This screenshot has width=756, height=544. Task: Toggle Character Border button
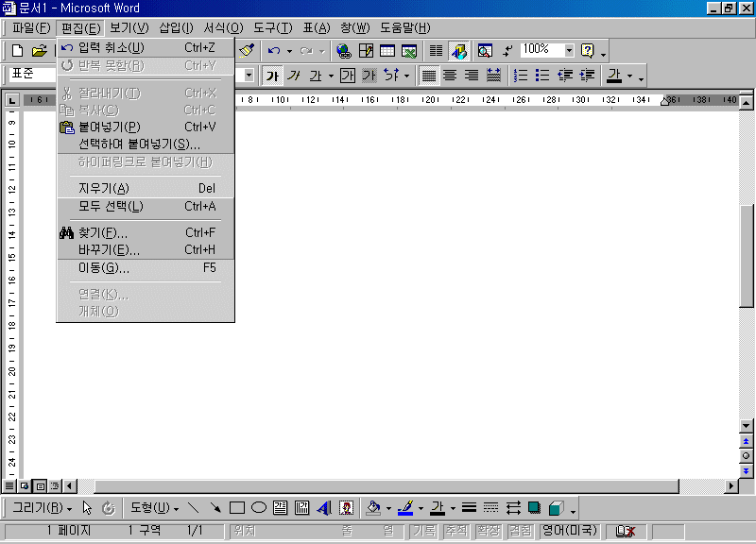(x=347, y=76)
